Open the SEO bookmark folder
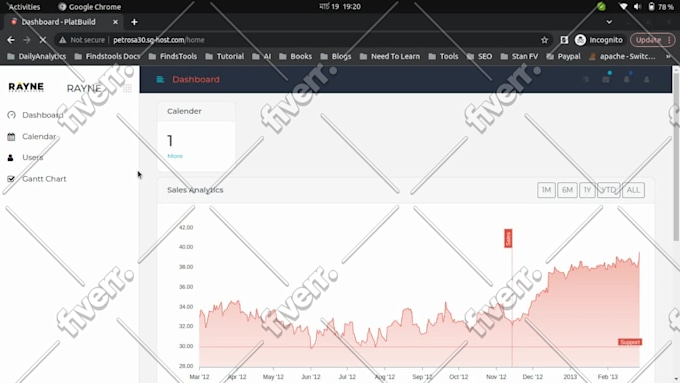Screen dimensions: 680x383 tap(480, 56)
